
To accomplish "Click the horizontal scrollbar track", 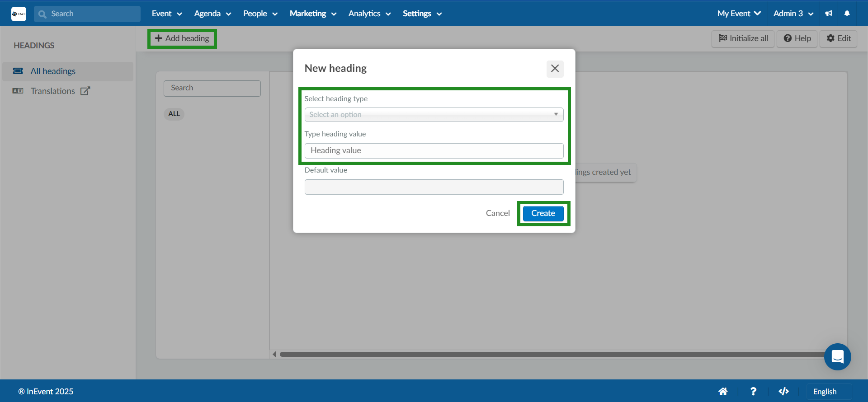I will pos(554,355).
